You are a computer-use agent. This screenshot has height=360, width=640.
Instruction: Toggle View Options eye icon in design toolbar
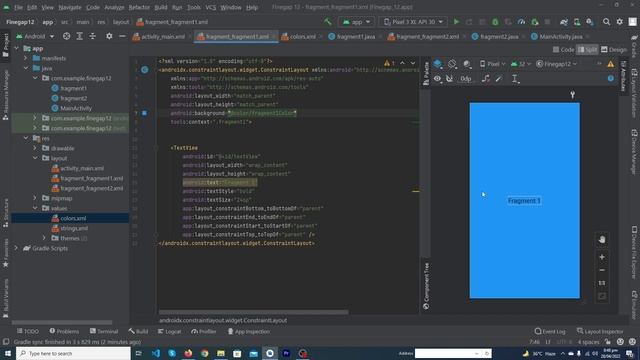(437, 78)
